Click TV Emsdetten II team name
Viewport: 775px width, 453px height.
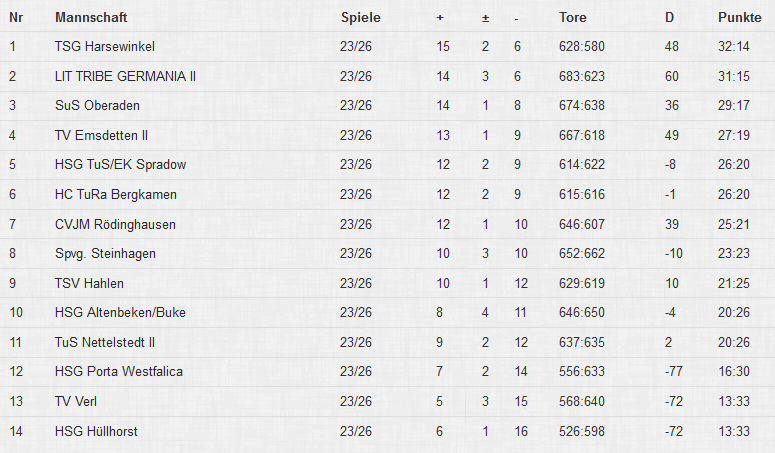101,135
